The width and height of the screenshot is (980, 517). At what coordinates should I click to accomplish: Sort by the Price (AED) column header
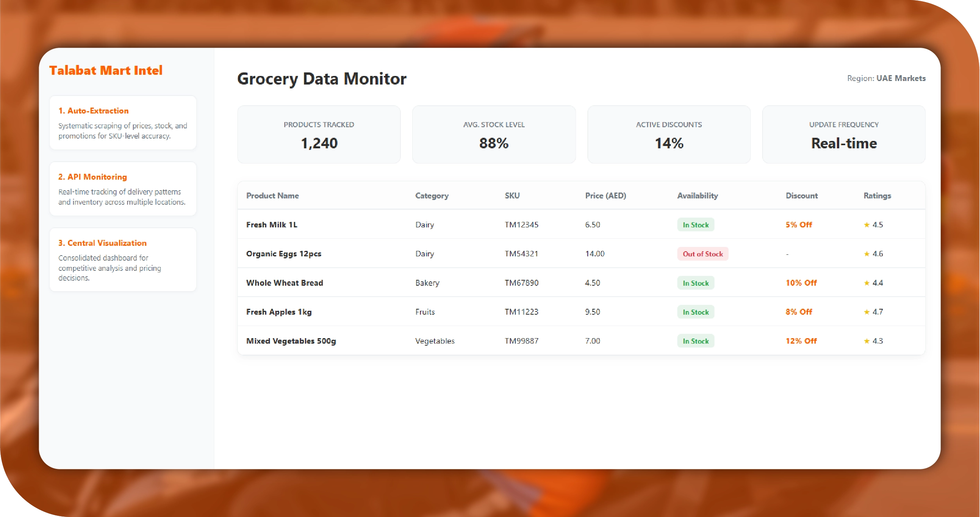(605, 196)
